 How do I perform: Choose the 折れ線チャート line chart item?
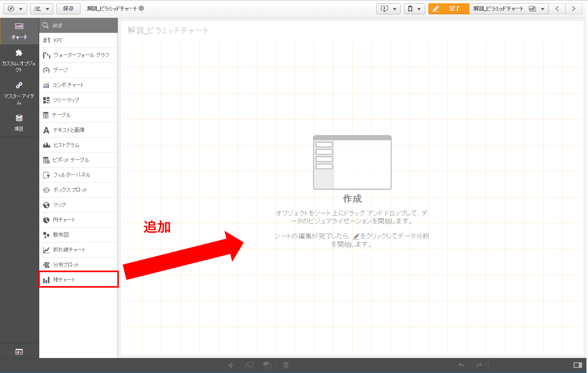coord(79,250)
